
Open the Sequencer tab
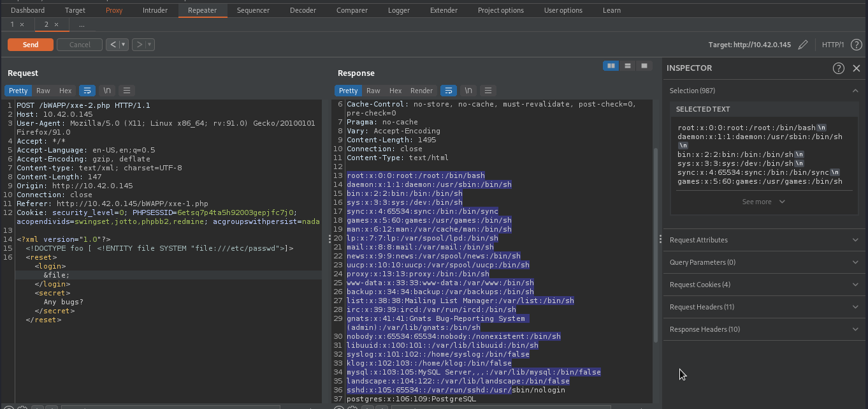click(x=253, y=10)
